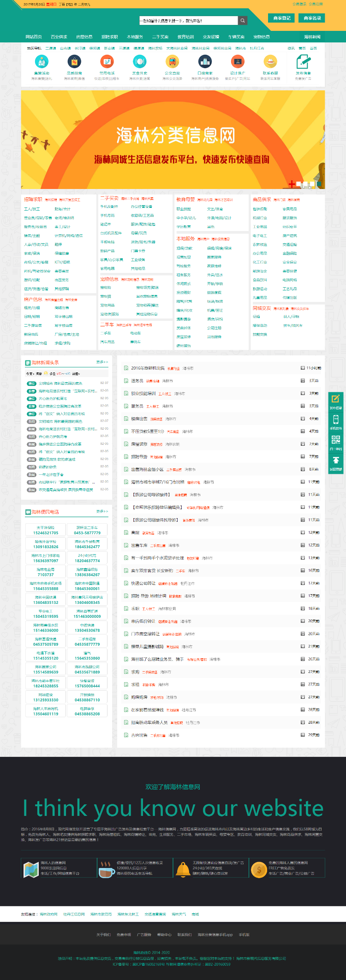The image size is (346, 980).
Task: Click the 商家登记 button
Action: (282, 18)
